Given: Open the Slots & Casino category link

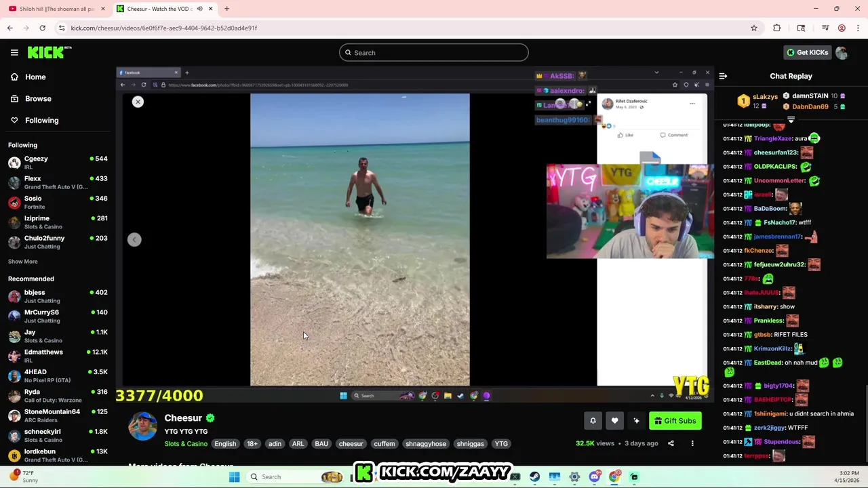Looking at the screenshot, I should (186, 444).
